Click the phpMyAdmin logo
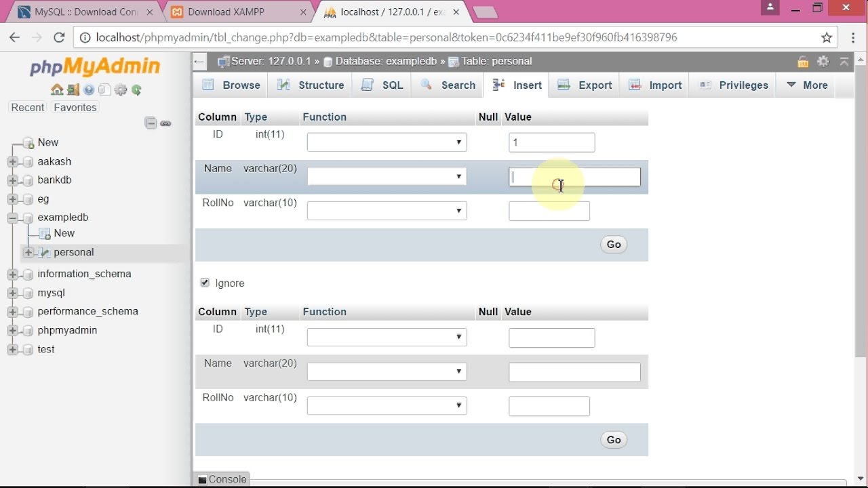This screenshot has width=868, height=488. point(95,66)
